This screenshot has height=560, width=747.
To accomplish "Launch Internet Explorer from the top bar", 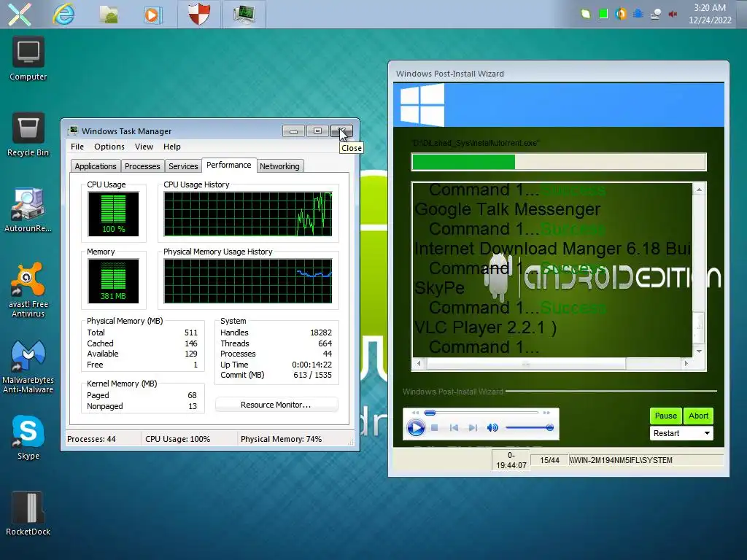I will pos(63,15).
